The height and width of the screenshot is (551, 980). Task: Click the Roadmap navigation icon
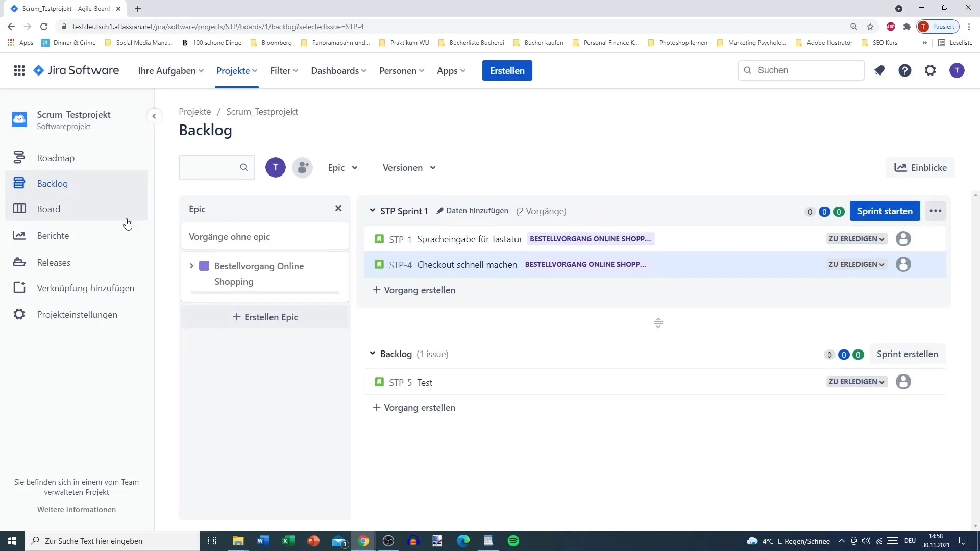pyautogui.click(x=19, y=157)
